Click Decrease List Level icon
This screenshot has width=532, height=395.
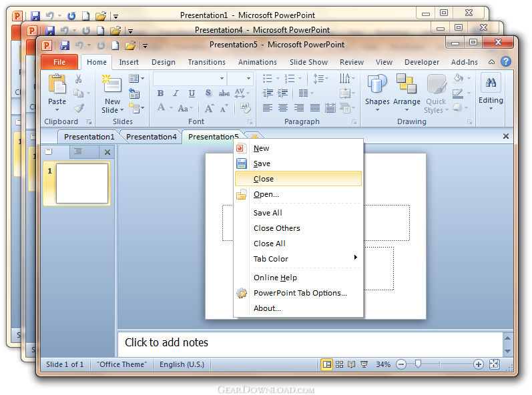268,93
